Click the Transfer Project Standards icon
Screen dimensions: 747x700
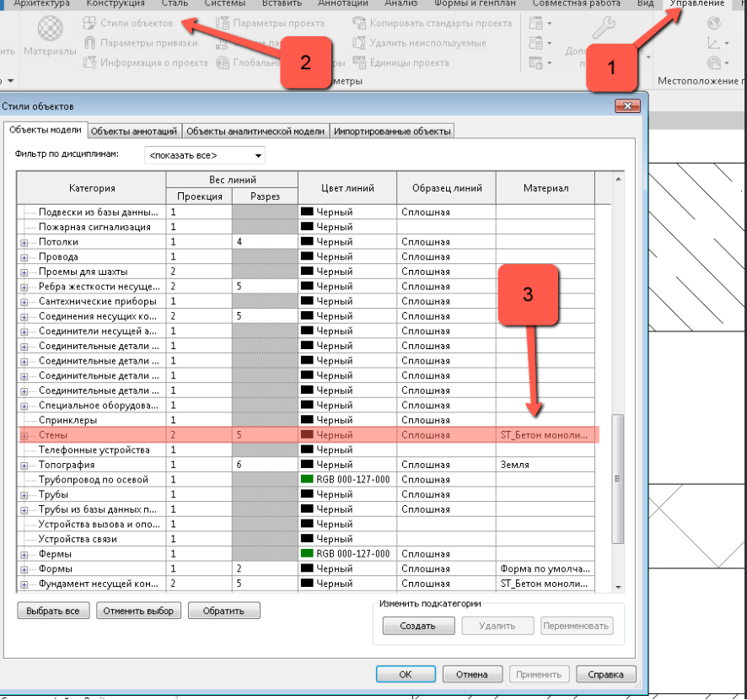click(359, 23)
